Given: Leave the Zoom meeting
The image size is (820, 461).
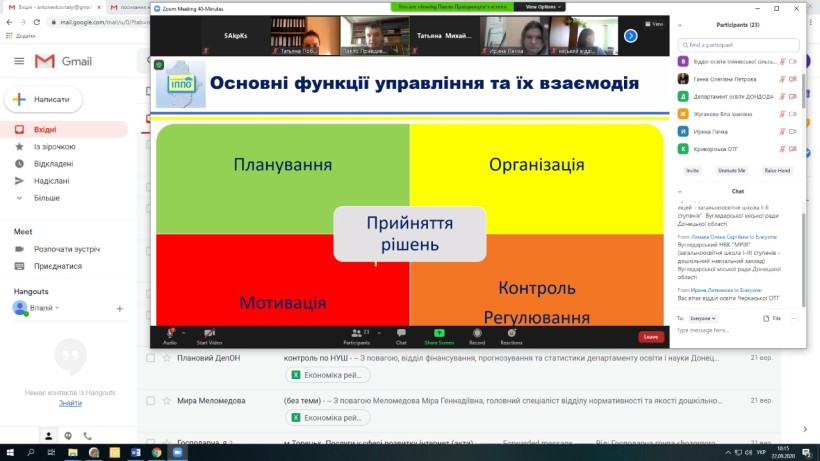Looking at the screenshot, I should [651, 337].
